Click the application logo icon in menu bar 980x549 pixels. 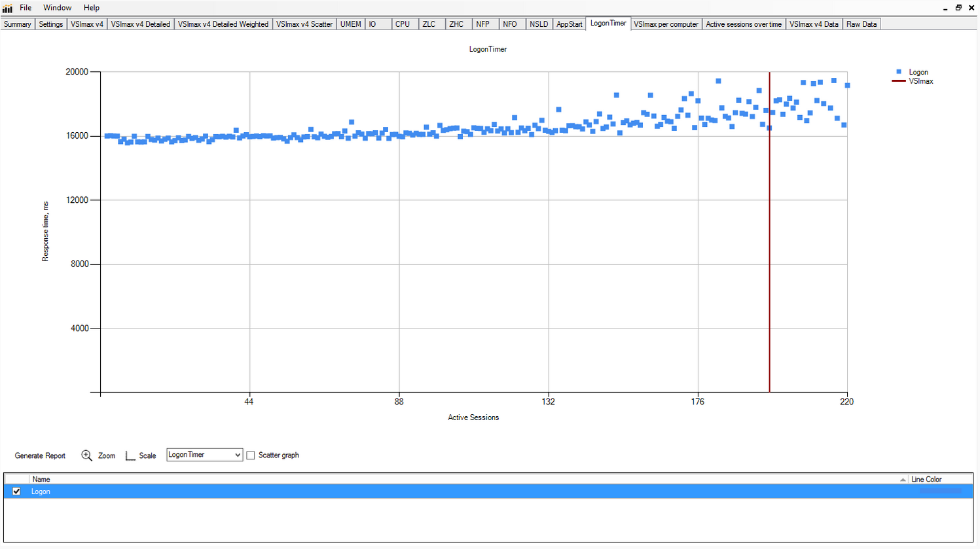click(7, 8)
